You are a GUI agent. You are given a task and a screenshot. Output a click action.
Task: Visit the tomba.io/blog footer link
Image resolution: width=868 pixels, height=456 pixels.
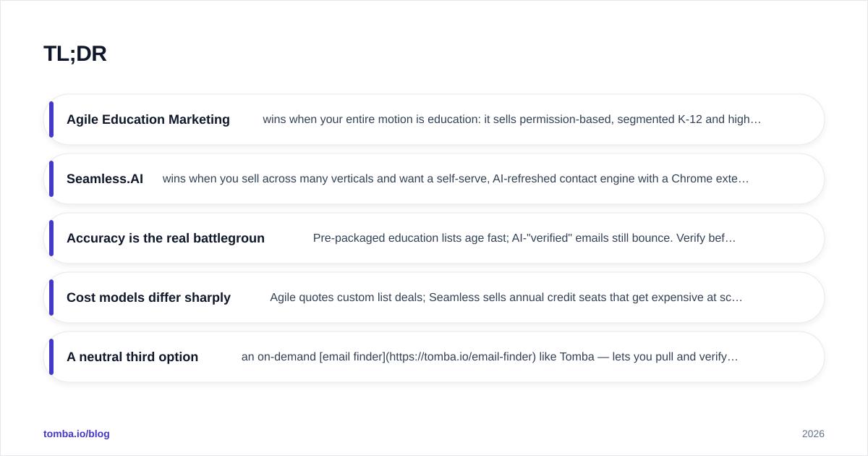tap(77, 434)
